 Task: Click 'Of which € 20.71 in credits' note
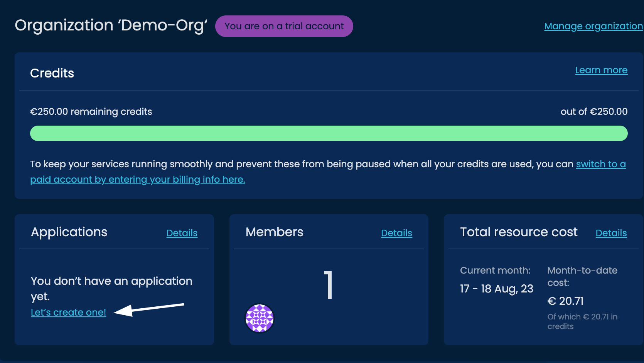(x=582, y=321)
